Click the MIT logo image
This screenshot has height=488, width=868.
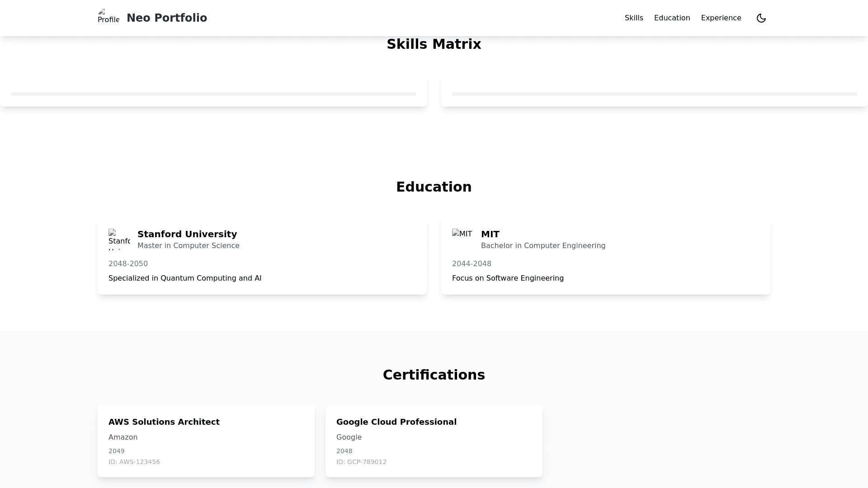point(462,234)
